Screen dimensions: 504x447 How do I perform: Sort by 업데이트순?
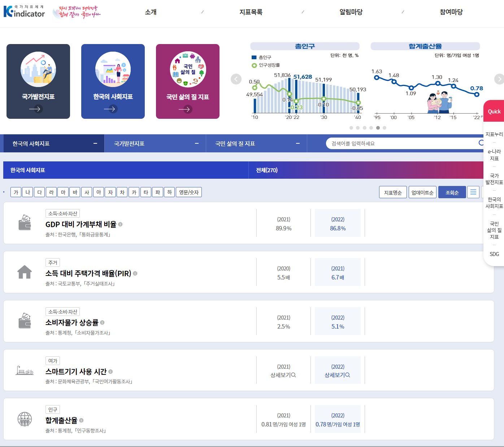pyautogui.click(x=422, y=192)
